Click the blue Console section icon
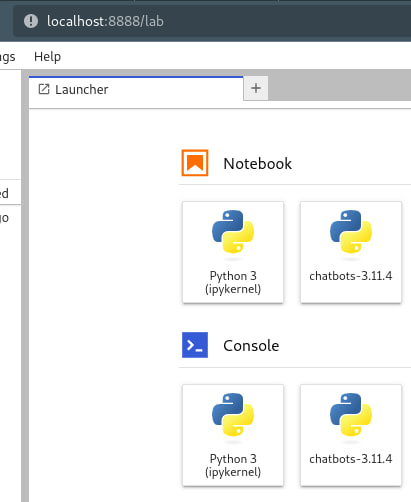 click(195, 345)
